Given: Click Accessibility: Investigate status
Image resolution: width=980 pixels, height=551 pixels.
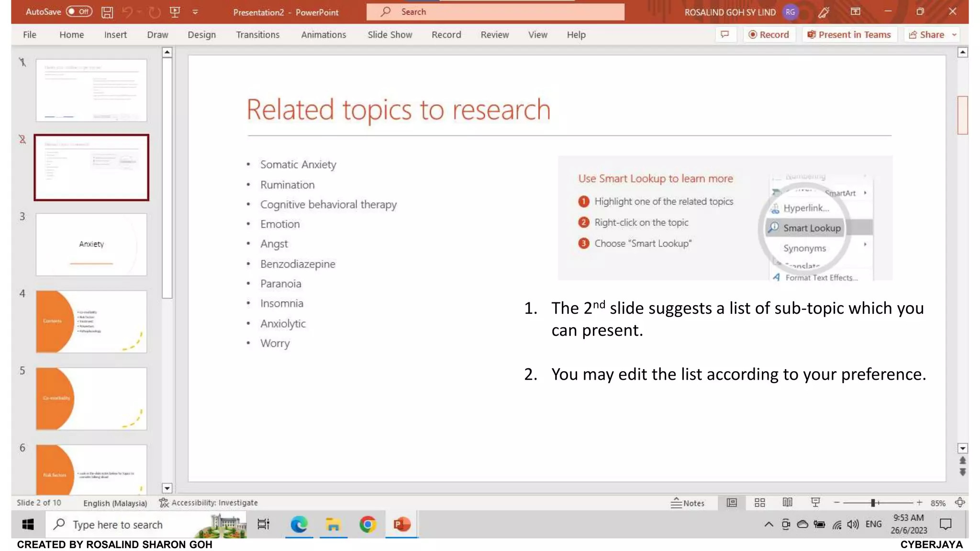Looking at the screenshot, I should [209, 503].
